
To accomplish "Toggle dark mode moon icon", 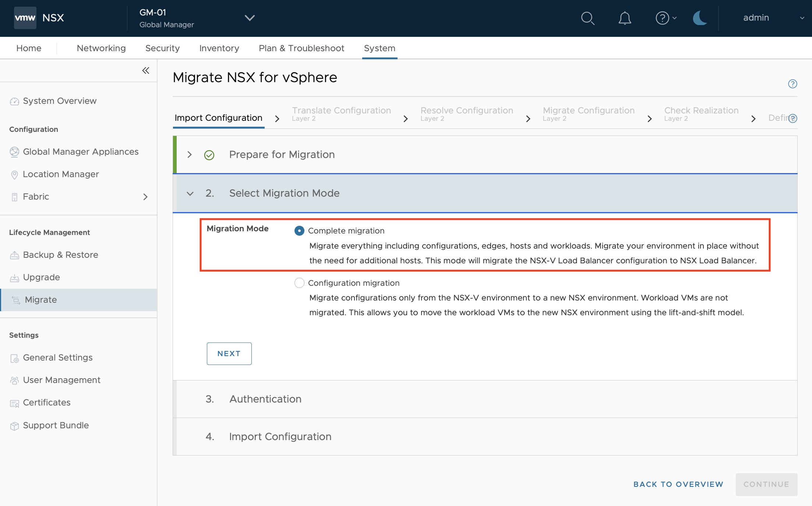I will click(x=699, y=18).
